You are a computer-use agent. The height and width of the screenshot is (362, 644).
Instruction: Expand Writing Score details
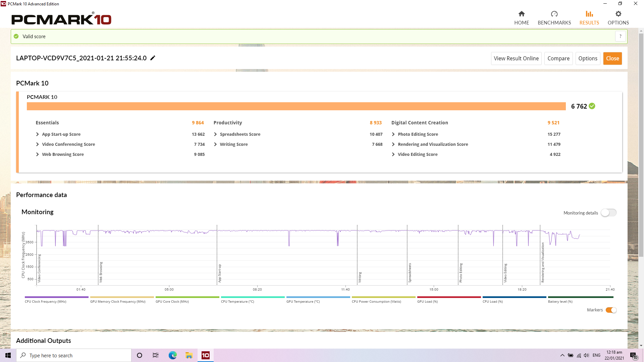point(215,144)
